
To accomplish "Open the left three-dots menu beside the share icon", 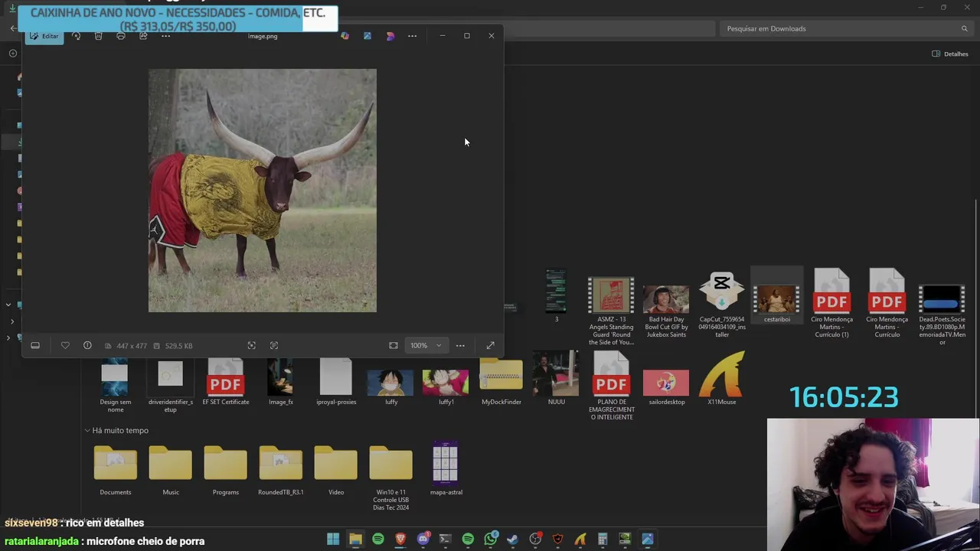I will click(165, 36).
